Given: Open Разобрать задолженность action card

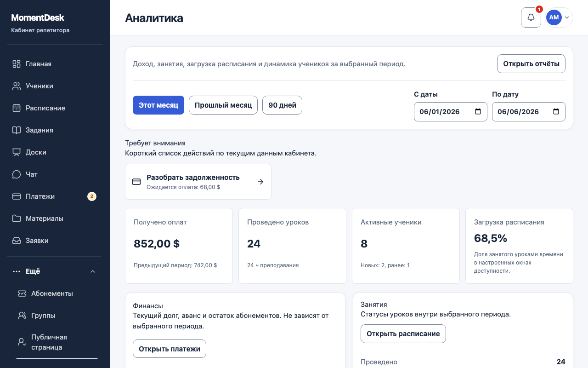Looking at the screenshot, I should pos(198,182).
